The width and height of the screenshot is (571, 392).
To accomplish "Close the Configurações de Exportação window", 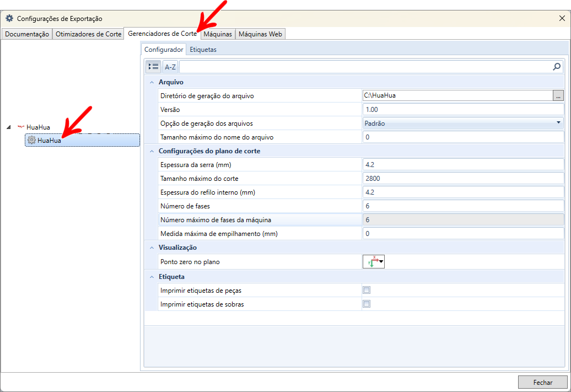I will click(x=562, y=18).
